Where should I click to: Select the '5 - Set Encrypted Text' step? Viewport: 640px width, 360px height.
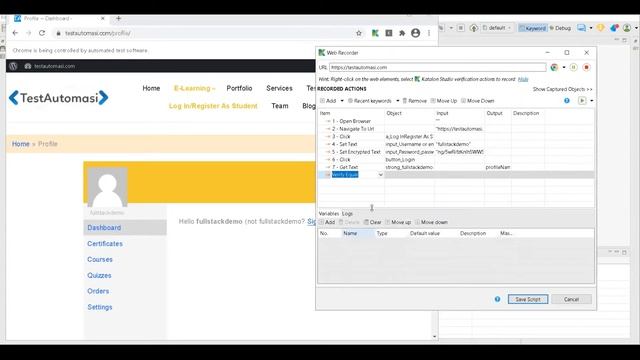(356, 152)
